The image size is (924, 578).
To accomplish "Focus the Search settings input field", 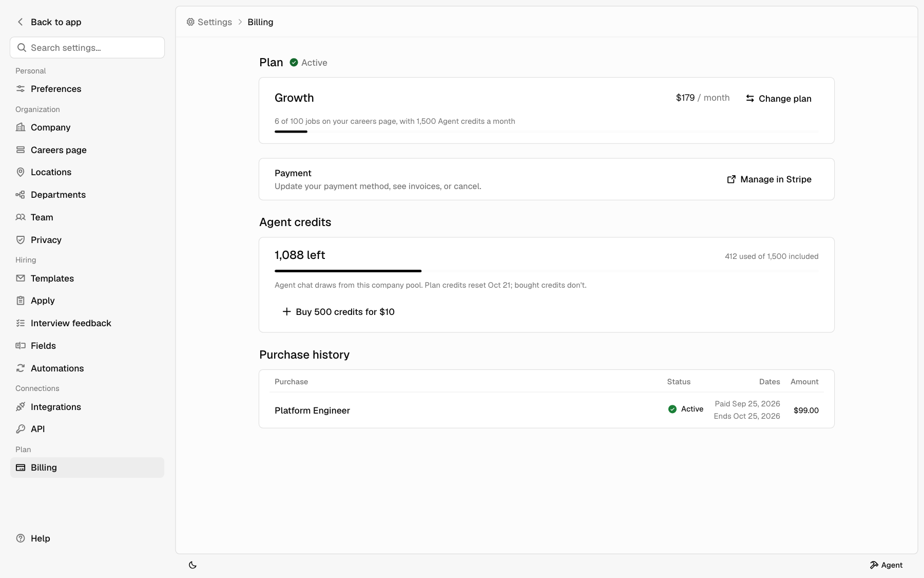I will pos(87,48).
